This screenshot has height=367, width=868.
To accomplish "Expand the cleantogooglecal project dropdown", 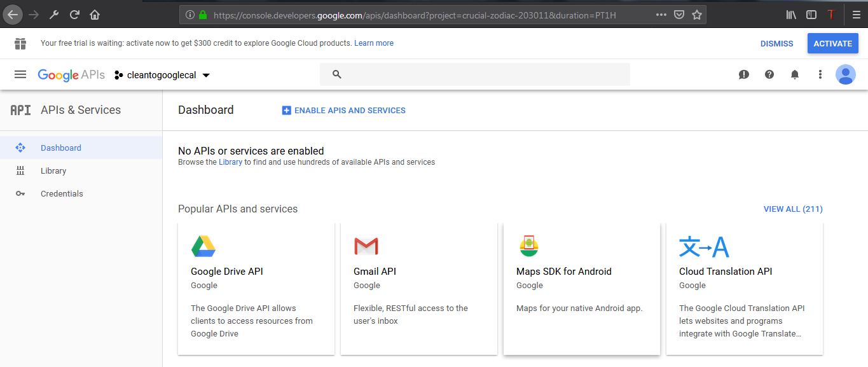I will (162, 75).
